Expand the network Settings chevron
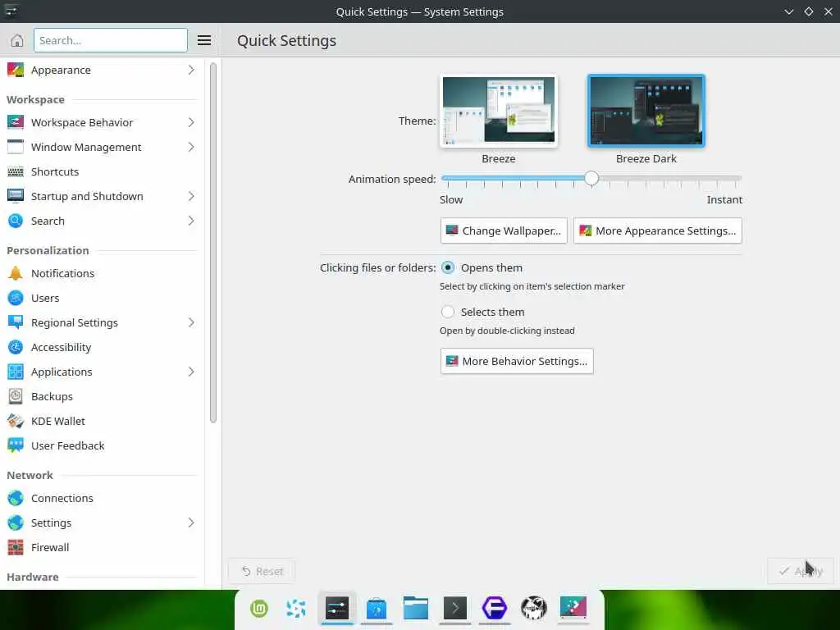Viewport: 840px width, 630px height. [x=191, y=523]
